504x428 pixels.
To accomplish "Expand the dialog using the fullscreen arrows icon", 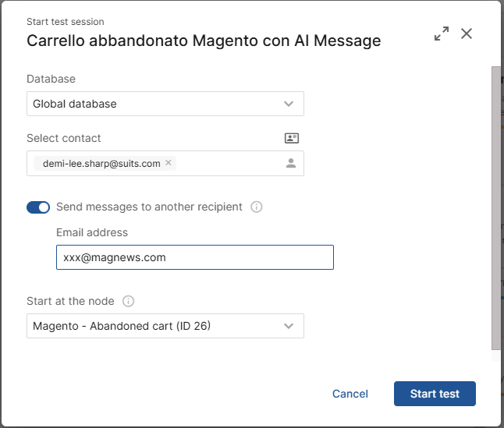I will (442, 34).
